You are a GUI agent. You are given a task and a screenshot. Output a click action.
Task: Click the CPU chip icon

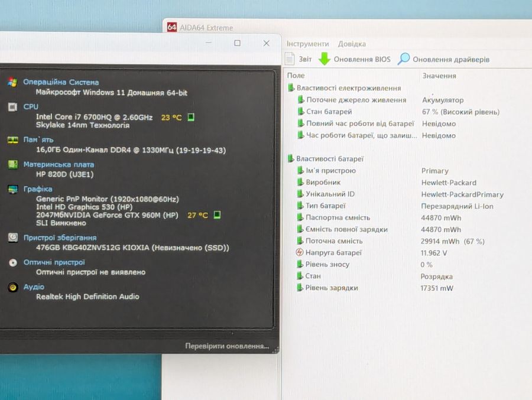12,107
